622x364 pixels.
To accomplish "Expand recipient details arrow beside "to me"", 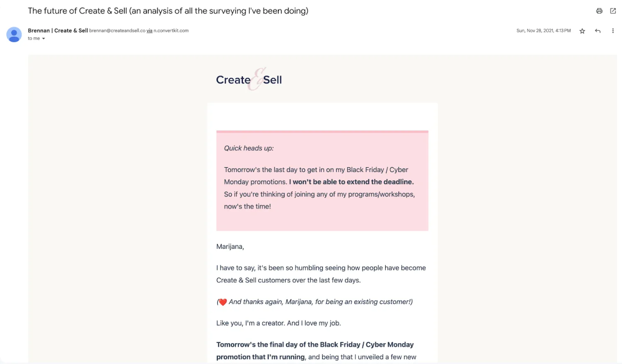I will tap(44, 39).
